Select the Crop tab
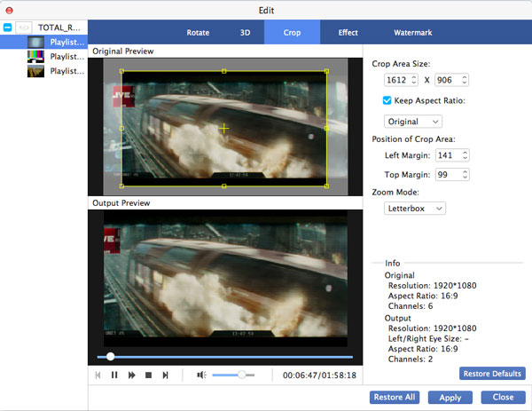 (x=292, y=33)
